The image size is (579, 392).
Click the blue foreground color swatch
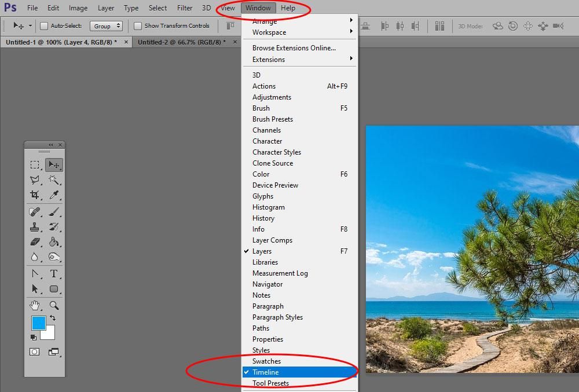(x=37, y=322)
